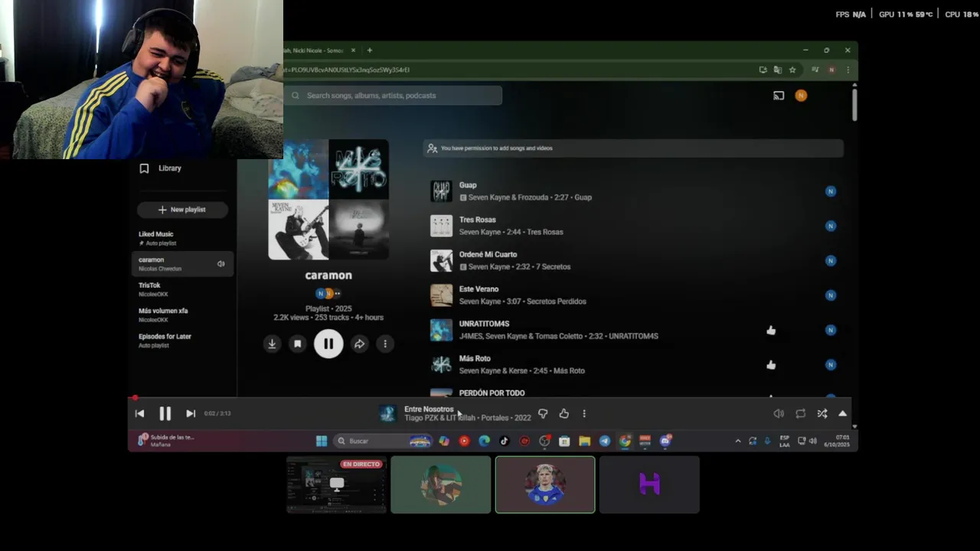980x551 pixels.
Task: Open the Windows Start menu
Action: [x=322, y=441]
